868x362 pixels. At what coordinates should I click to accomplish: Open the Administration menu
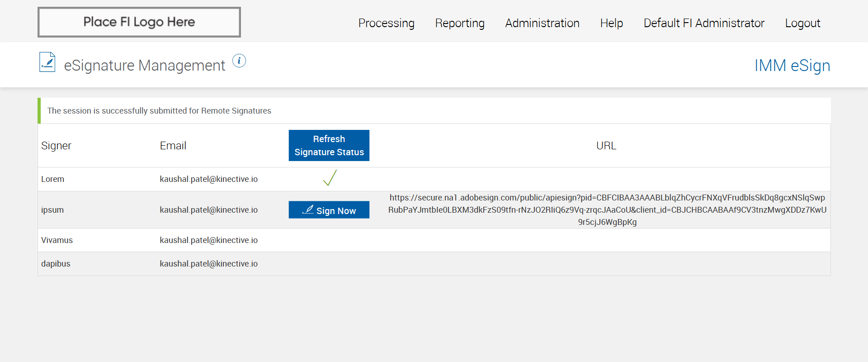pyautogui.click(x=542, y=23)
